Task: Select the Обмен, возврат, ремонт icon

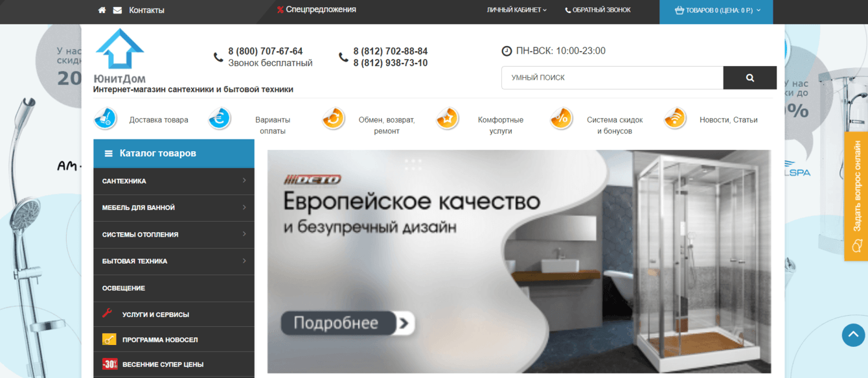Action: (x=333, y=119)
